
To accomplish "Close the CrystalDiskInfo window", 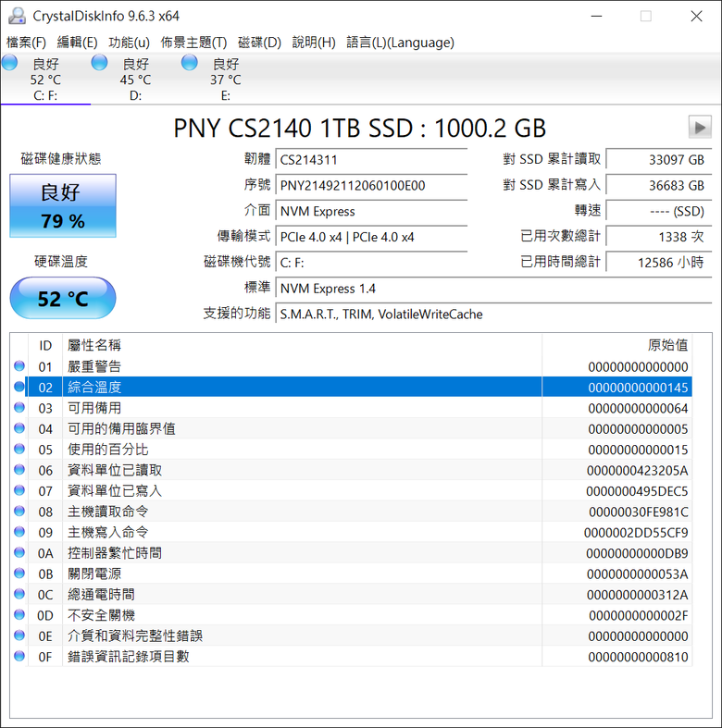I will tap(696, 17).
